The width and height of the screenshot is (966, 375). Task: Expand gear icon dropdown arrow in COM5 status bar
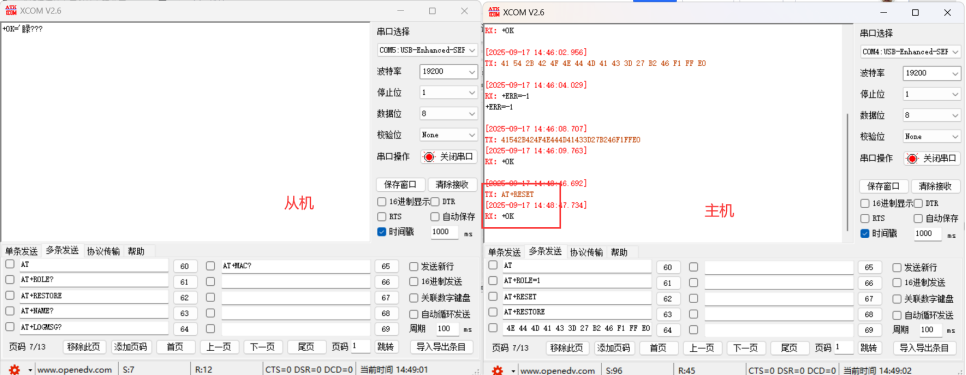click(30, 370)
